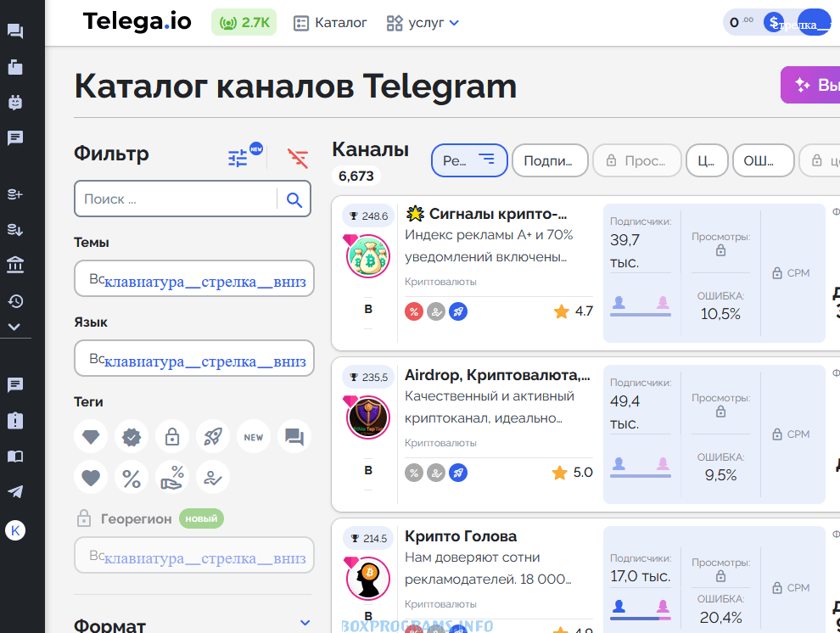Open the Язык dropdown
Screen dimensions: 840x633
point(194,359)
